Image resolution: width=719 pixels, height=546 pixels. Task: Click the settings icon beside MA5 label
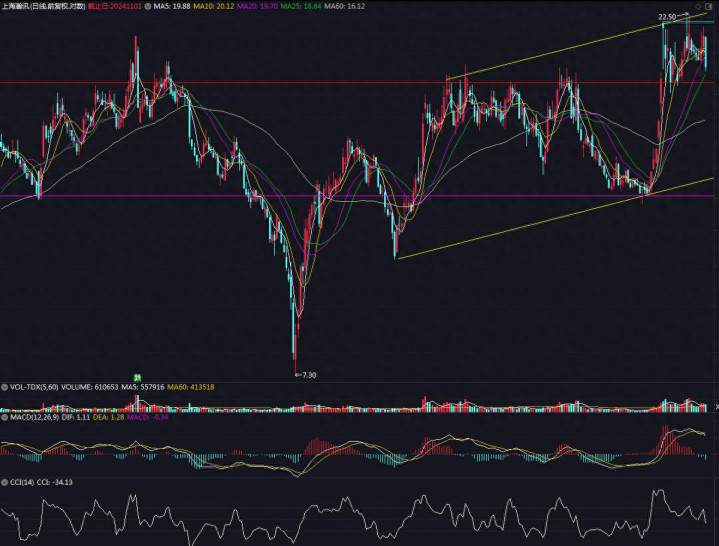pyautogui.click(x=146, y=6)
